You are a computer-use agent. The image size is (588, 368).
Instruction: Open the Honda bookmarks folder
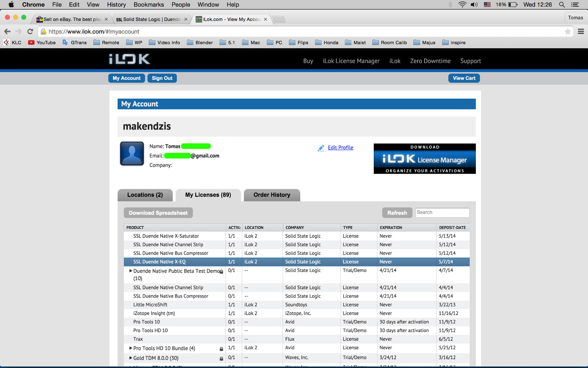point(327,42)
